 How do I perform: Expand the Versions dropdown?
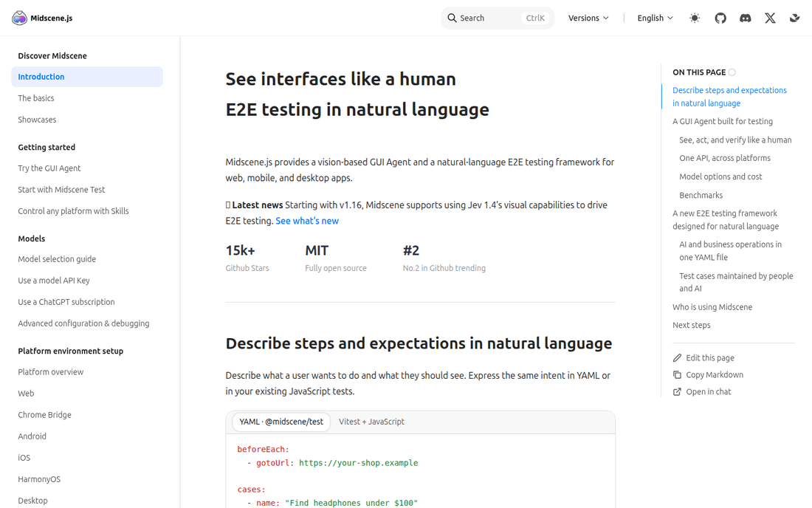tap(588, 18)
